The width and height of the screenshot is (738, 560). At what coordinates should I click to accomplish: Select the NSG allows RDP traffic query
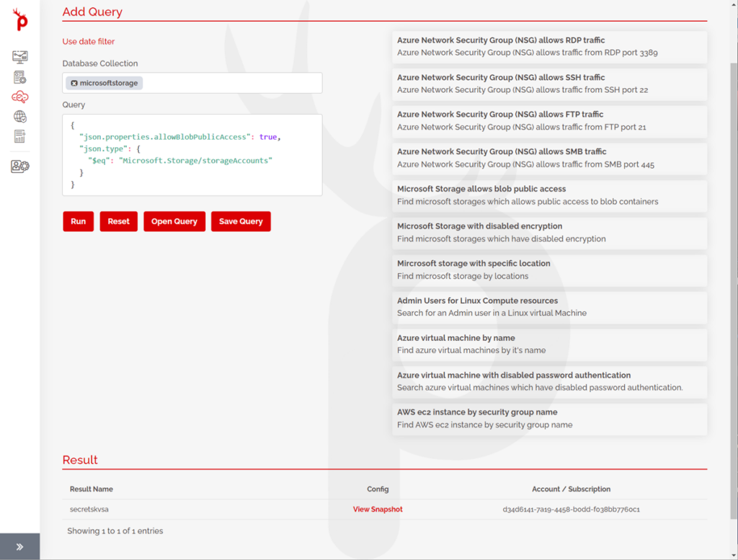(549, 46)
